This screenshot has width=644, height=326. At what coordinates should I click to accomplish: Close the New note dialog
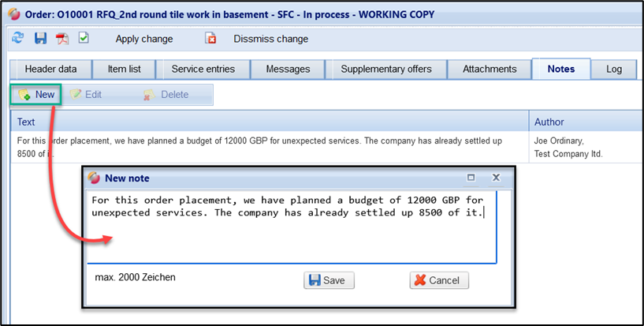pos(496,178)
